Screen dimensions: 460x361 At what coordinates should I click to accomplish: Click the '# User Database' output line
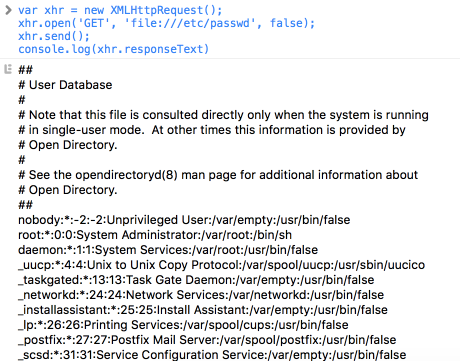tap(65, 85)
